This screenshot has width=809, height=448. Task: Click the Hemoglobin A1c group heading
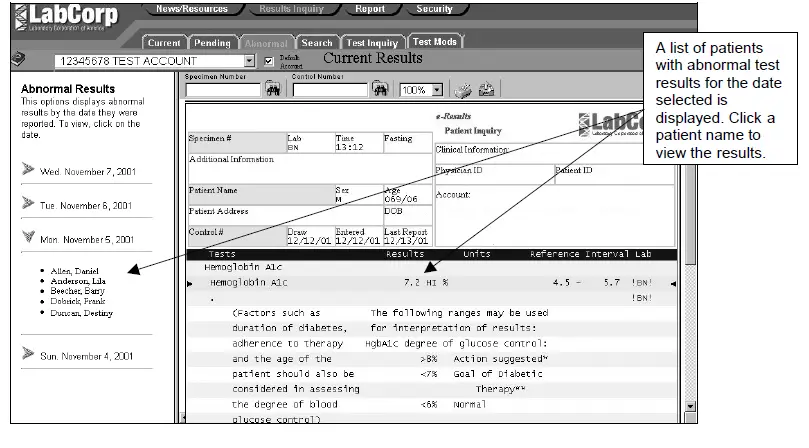(243, 267)
